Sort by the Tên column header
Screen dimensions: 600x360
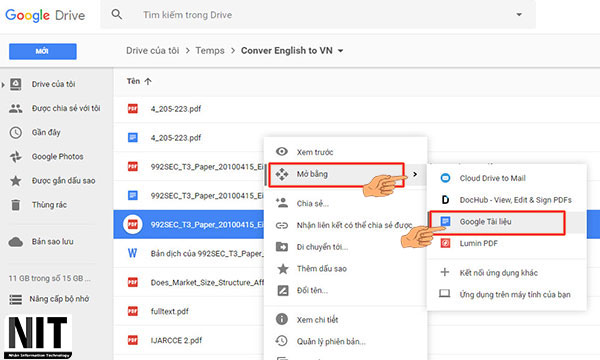pos(133,81)
